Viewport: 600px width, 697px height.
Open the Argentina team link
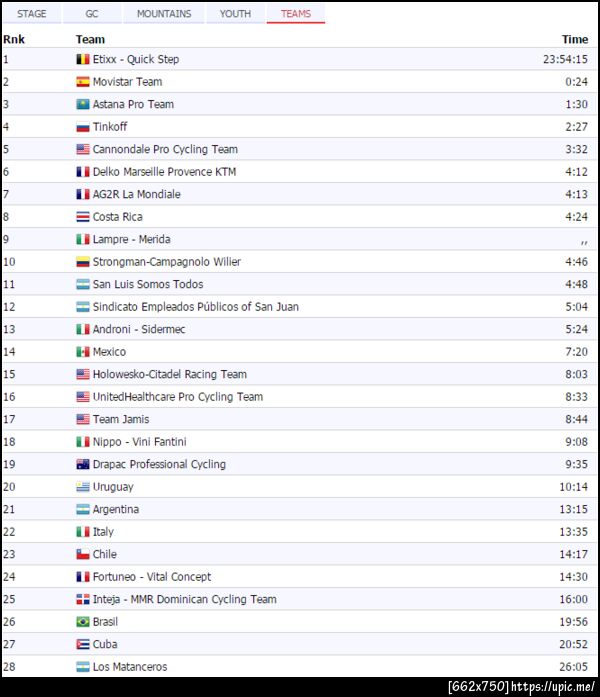coord(116,509)
